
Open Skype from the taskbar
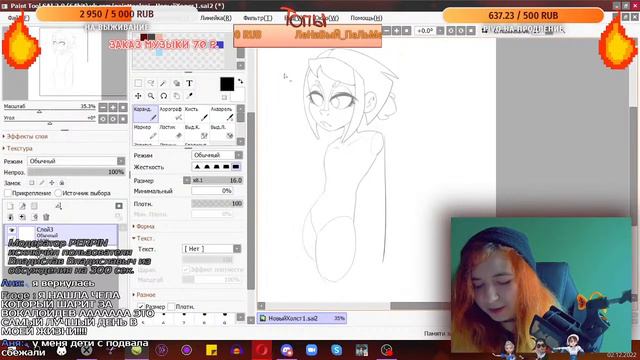pos(336,350)
